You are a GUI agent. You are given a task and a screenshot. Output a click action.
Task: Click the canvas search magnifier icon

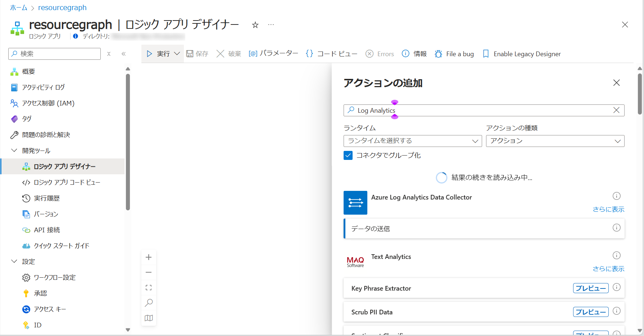click(149, 303)
